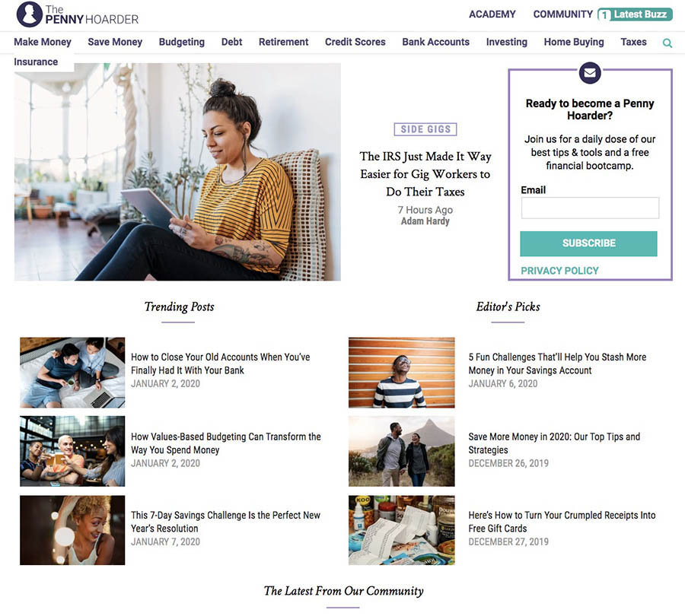Click the Side Gigs category tag
This screenshot has width=685, height=616.
425,129
